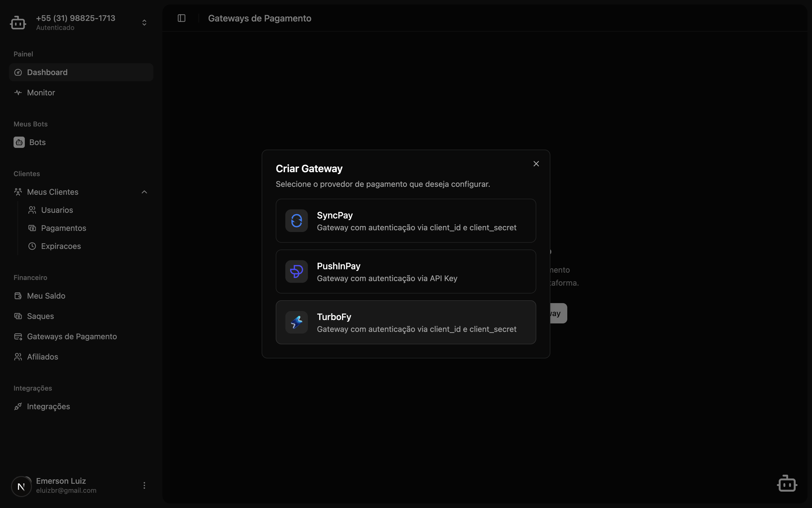Open Dashboard in the sidebar
Viewport: 812px width, 508px height.
[81, 72]
